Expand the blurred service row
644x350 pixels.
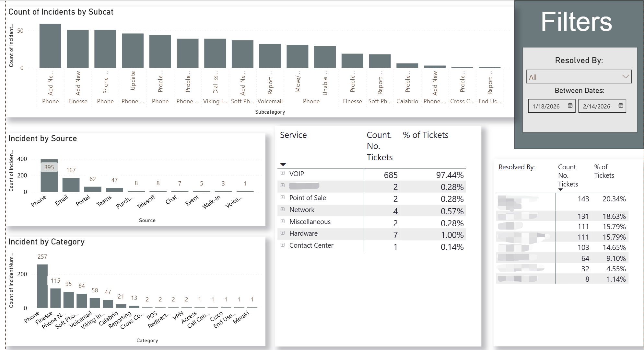click(283, 185)
